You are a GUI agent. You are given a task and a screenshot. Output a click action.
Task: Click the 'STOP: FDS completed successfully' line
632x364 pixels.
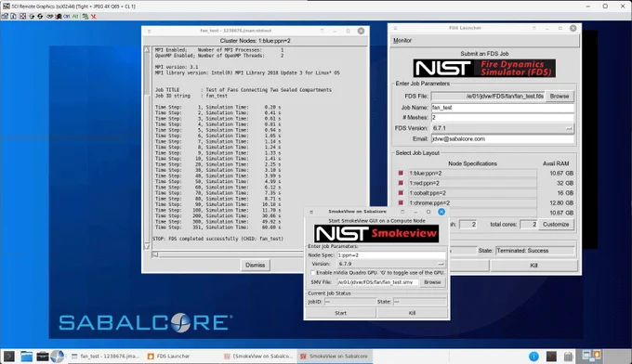(x=218, y=239)
